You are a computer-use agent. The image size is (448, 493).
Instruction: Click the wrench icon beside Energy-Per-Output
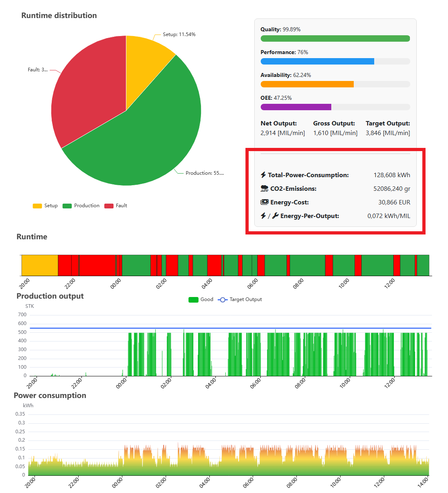pyautogui.click(x=275, y=216)
